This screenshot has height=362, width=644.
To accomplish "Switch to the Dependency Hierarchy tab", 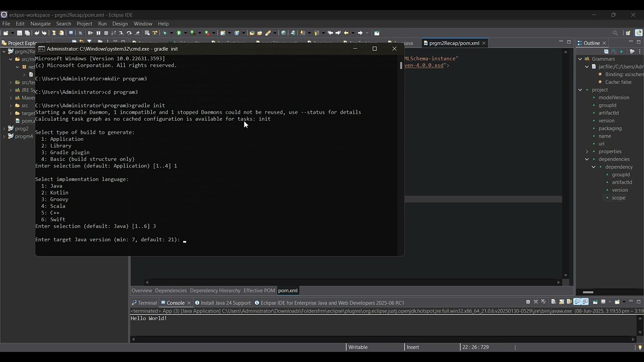I will [215, 291].
